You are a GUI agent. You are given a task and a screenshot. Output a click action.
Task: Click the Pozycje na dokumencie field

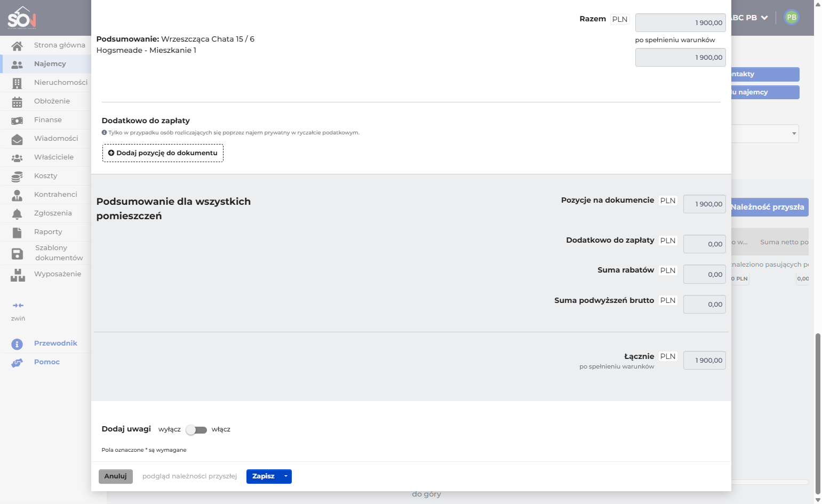704,204
